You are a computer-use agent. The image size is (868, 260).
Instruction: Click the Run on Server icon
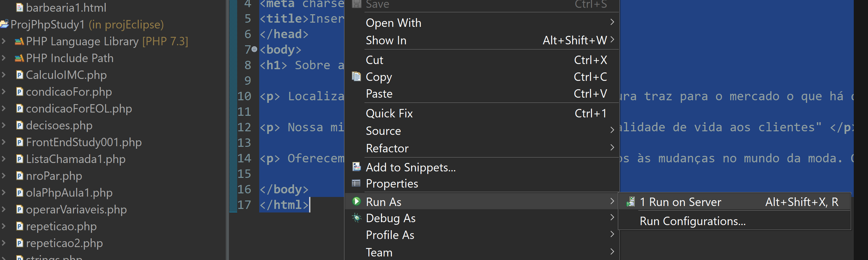point(631,202)
